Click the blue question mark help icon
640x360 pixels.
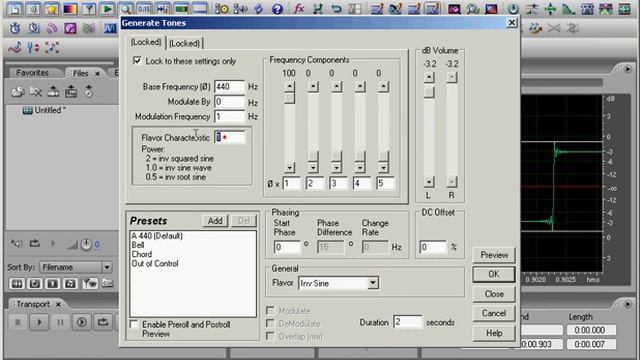pos(278,8)
